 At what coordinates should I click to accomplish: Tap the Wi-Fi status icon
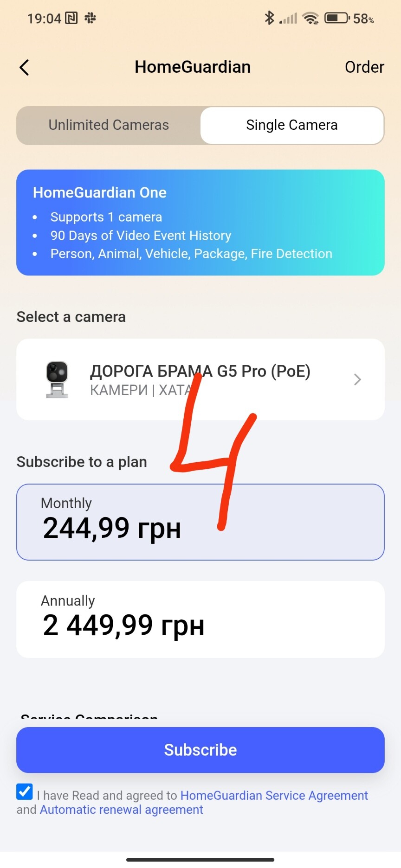pos(310,18)
